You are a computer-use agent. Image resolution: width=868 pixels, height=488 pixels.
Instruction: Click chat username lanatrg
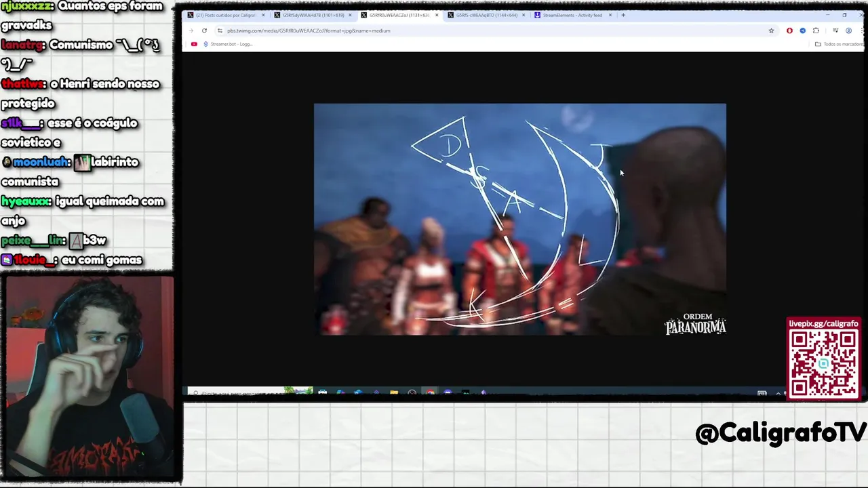[23, 45]
